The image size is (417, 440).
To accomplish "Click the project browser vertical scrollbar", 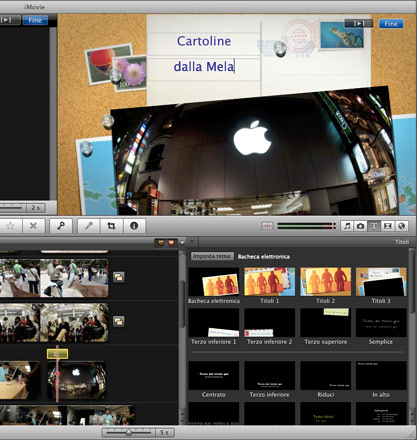I will click(x=182, y=303).
